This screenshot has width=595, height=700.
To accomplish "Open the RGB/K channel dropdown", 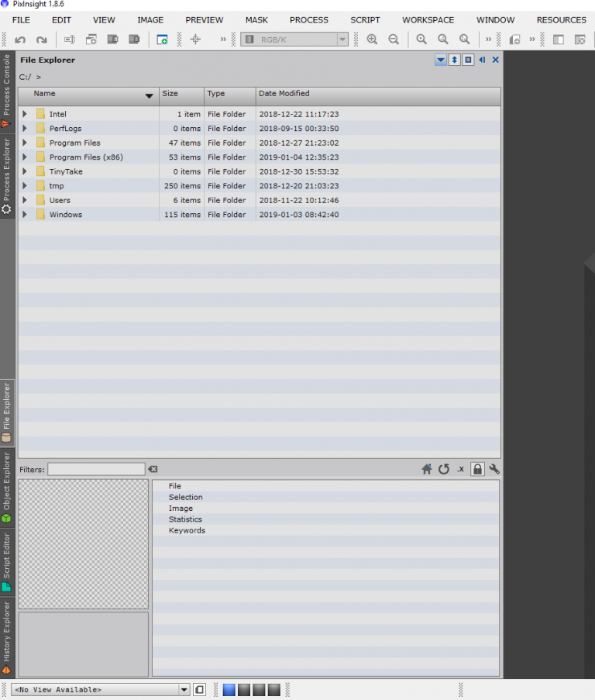I will tap(342, 40).
